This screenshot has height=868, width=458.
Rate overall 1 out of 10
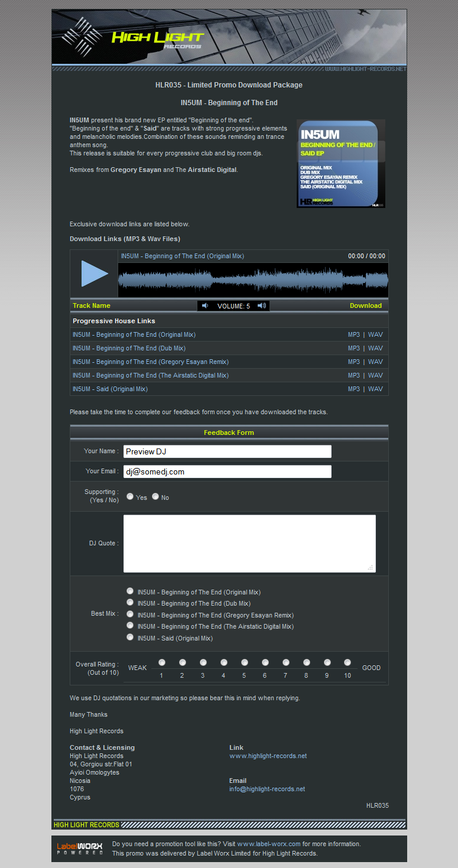click(162, 662)
